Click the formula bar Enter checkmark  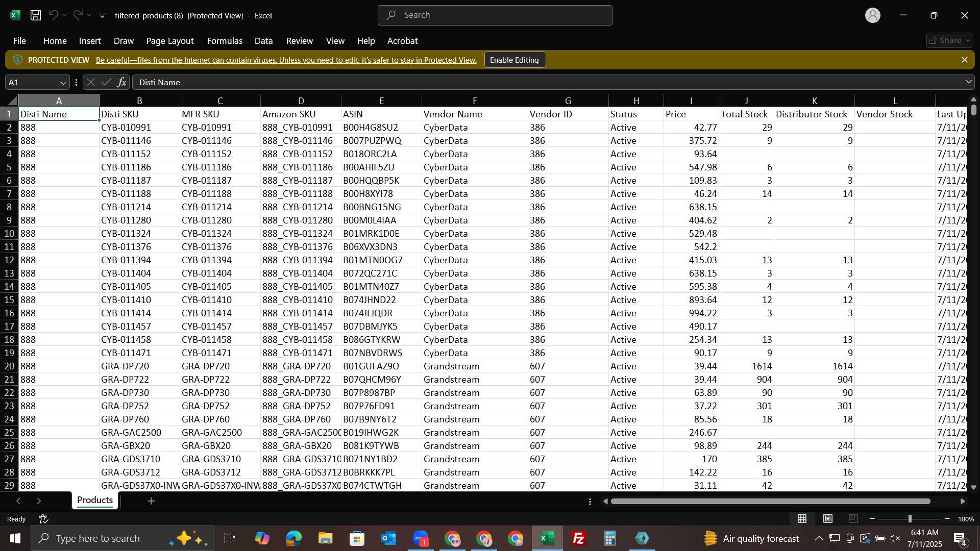click(x=106, y=82)
